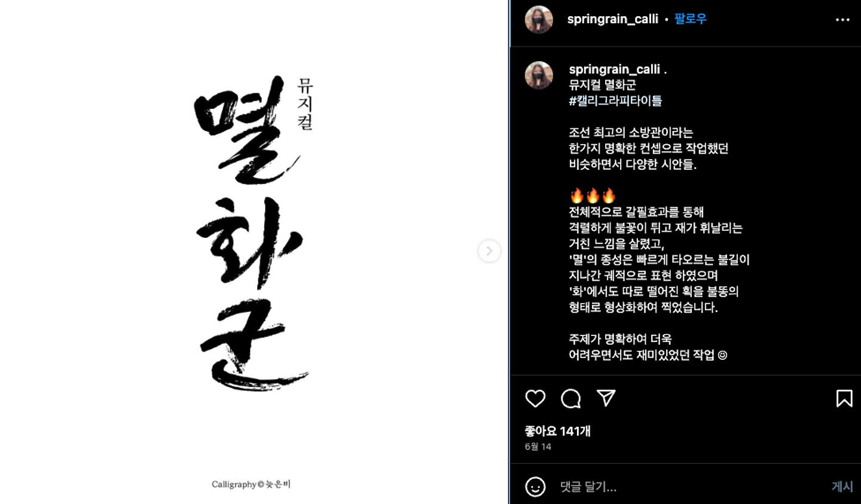Open springrain_calli from the caption username
Image resolution: width=861 pixels, height=504 pixels.
point(614,69)
